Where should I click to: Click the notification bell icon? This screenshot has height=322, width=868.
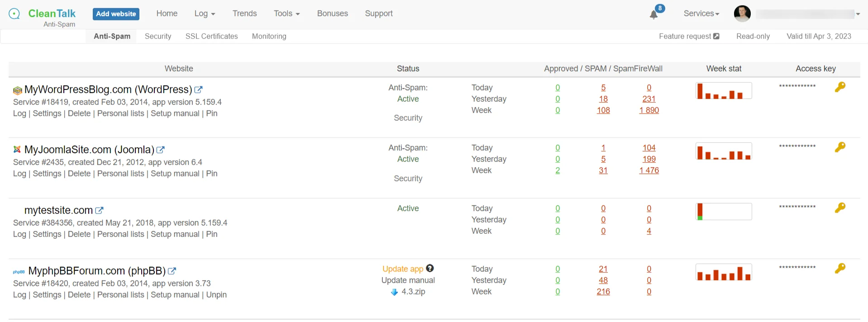coord(653,14)
